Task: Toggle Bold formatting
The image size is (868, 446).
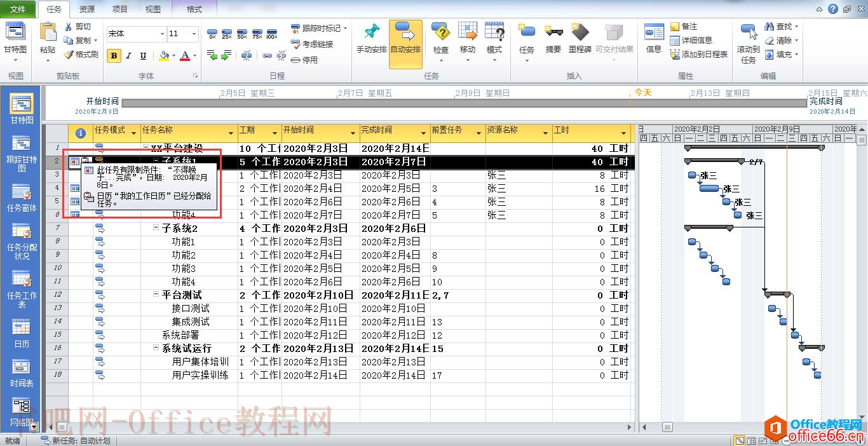Action: tap(114, 56)
